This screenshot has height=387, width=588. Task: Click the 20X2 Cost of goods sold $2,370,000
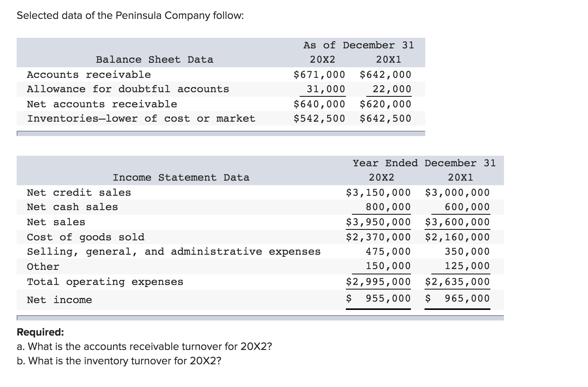click(x=378, y=237)
